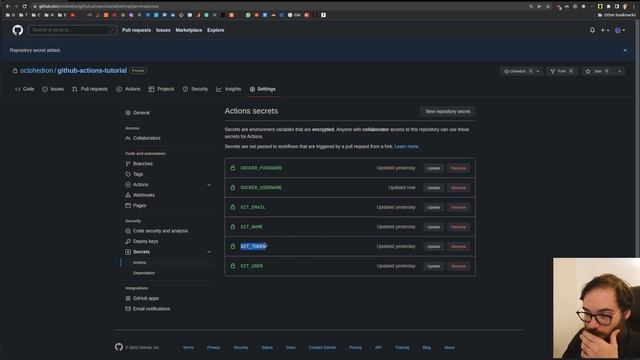Open Pull requests in top navigation

pos(136,30)
